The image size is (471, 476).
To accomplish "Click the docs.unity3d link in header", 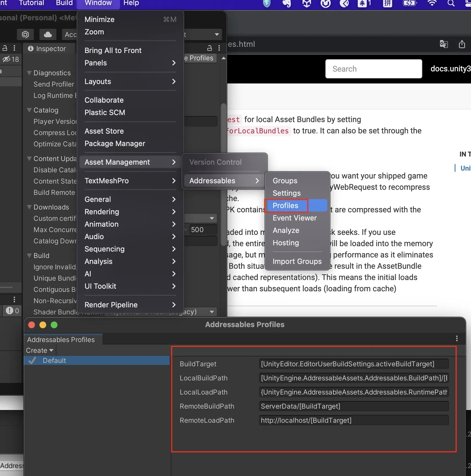I will tap(451, 69).
